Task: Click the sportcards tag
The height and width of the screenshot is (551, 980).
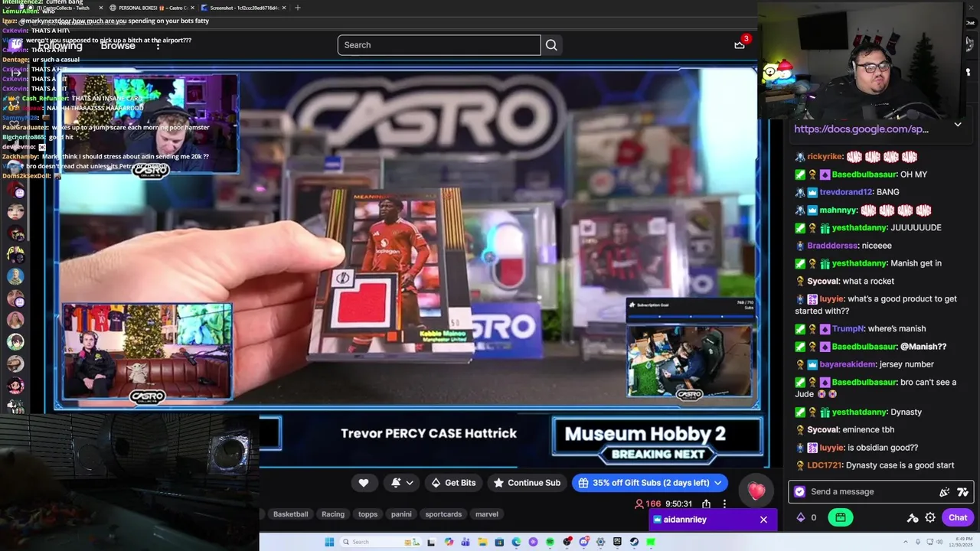Action: click(x=443, y=514)
